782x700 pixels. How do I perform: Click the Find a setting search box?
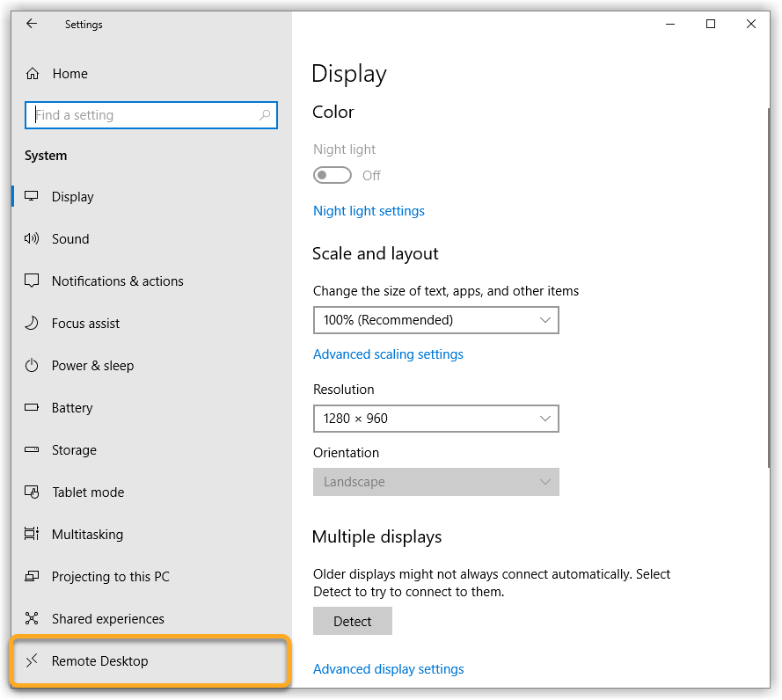click(x=145, y=115)
